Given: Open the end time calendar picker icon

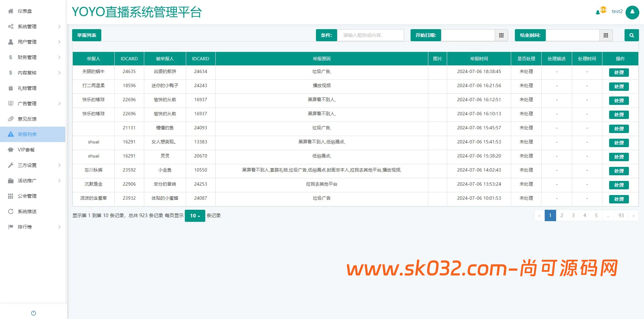Looking at the screenshot, I should tap(605, 35).
